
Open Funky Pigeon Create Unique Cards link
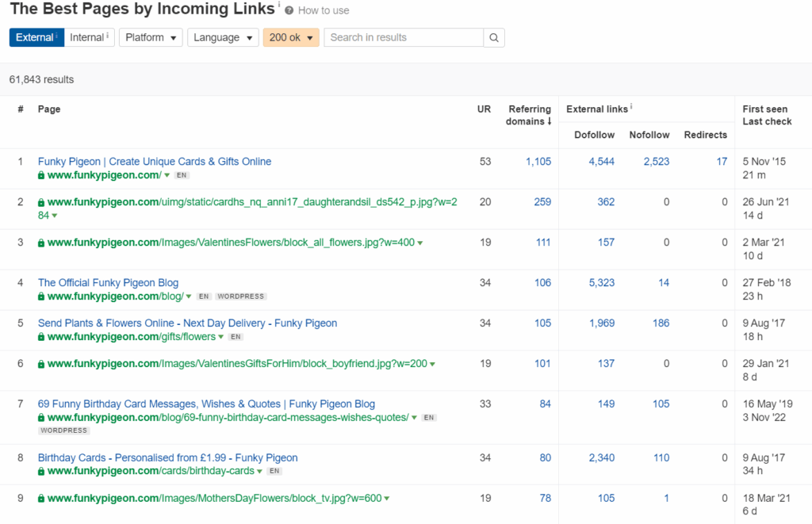click(x=155, y=162)
